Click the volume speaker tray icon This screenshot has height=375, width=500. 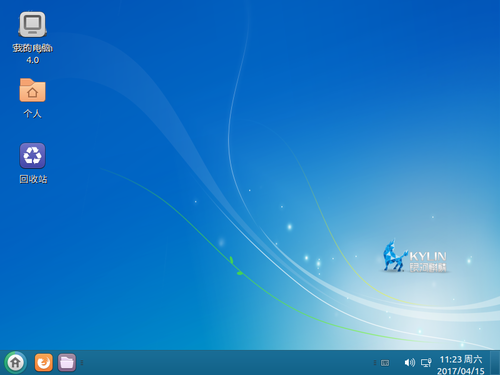tap(410, 363)
